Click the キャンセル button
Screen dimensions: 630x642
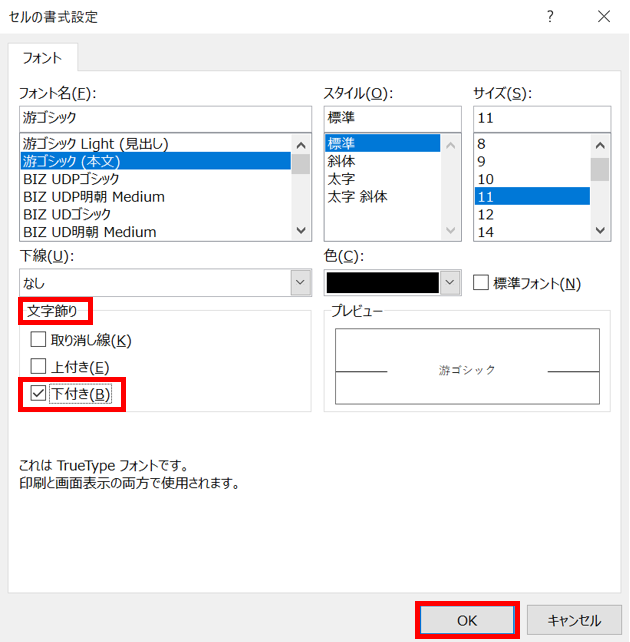tap(574, 620)
